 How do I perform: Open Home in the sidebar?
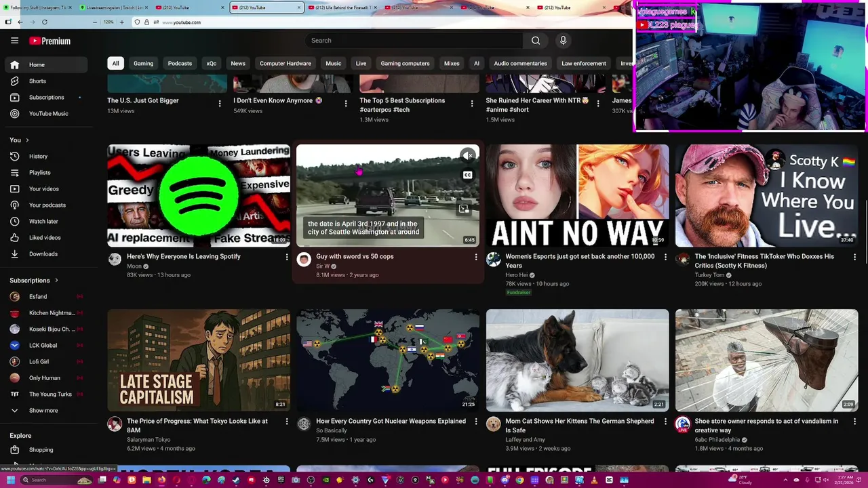pos(45,64)
